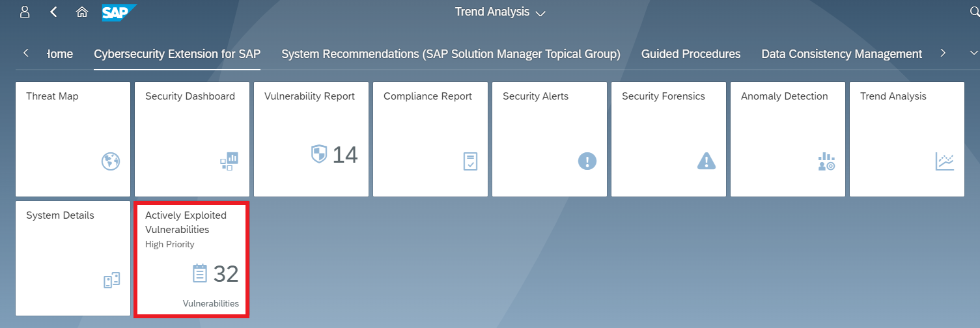Click the globe icon on Threat Map

click(111, 161)
